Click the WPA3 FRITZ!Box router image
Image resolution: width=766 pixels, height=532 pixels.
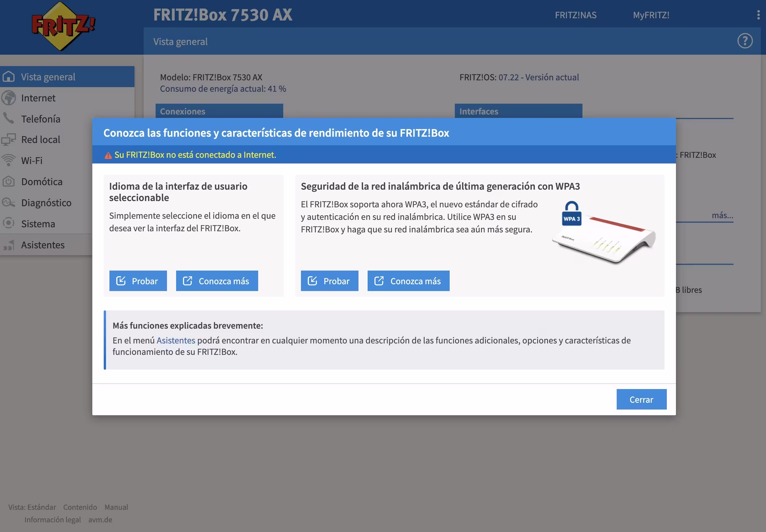coord(603,233)
